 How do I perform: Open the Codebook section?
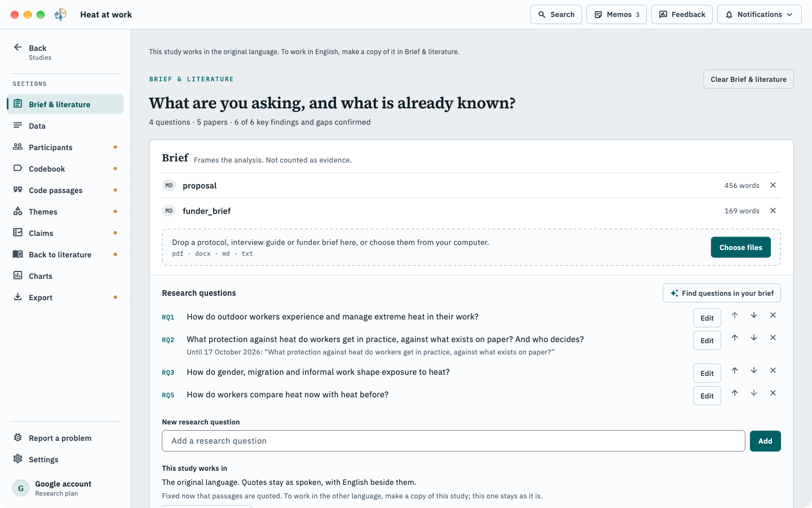click(65, 168)
